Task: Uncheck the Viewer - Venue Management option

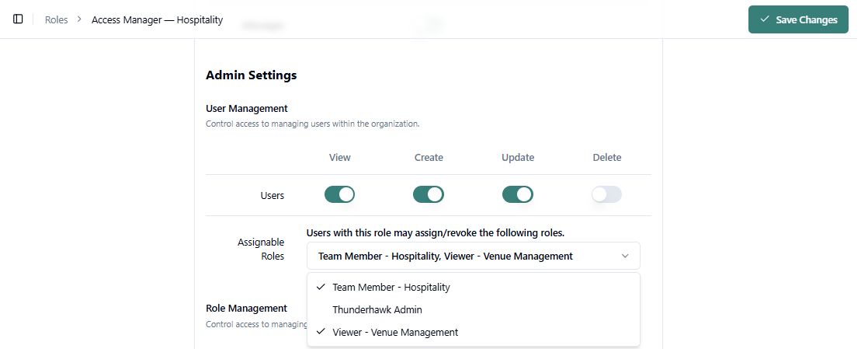Action: [395, 332]
